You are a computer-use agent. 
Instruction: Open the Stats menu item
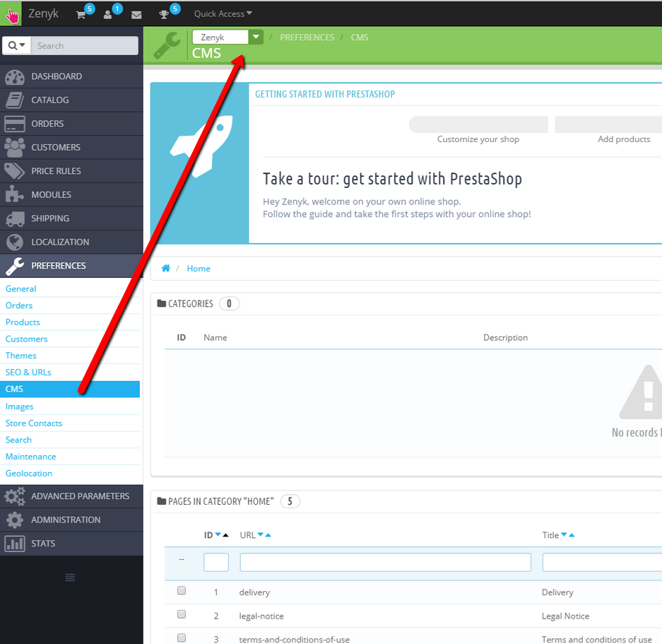[71, 544]
